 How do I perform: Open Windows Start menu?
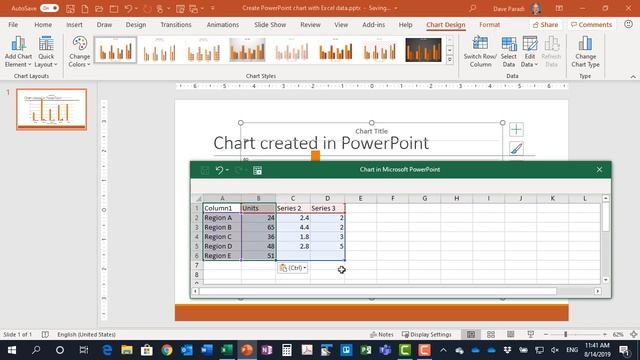click(11, 350)
